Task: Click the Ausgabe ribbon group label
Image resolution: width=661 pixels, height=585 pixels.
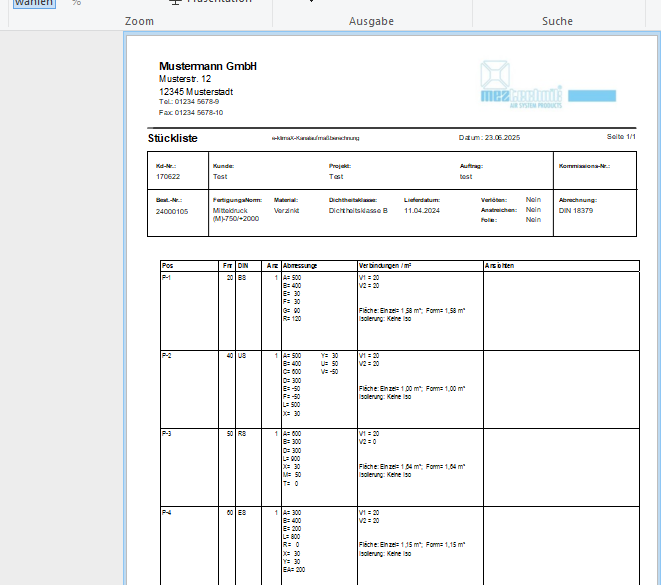Action: point(371,21)
